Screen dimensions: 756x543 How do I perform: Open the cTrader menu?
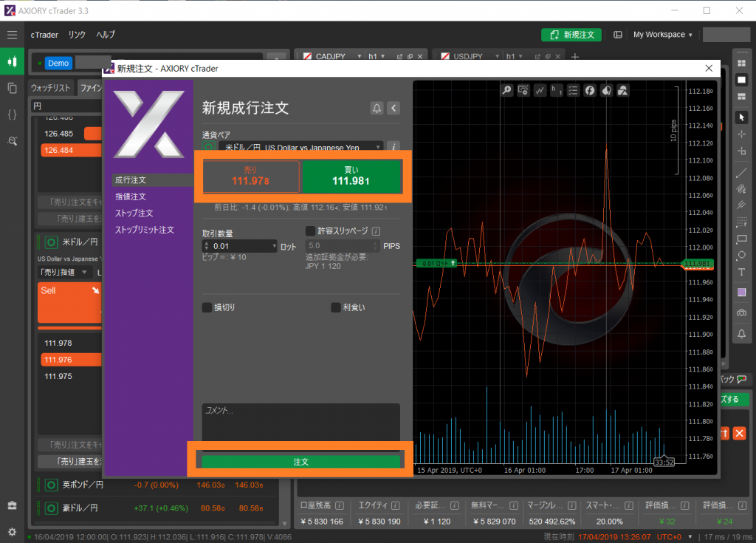(x=44, y=35)
